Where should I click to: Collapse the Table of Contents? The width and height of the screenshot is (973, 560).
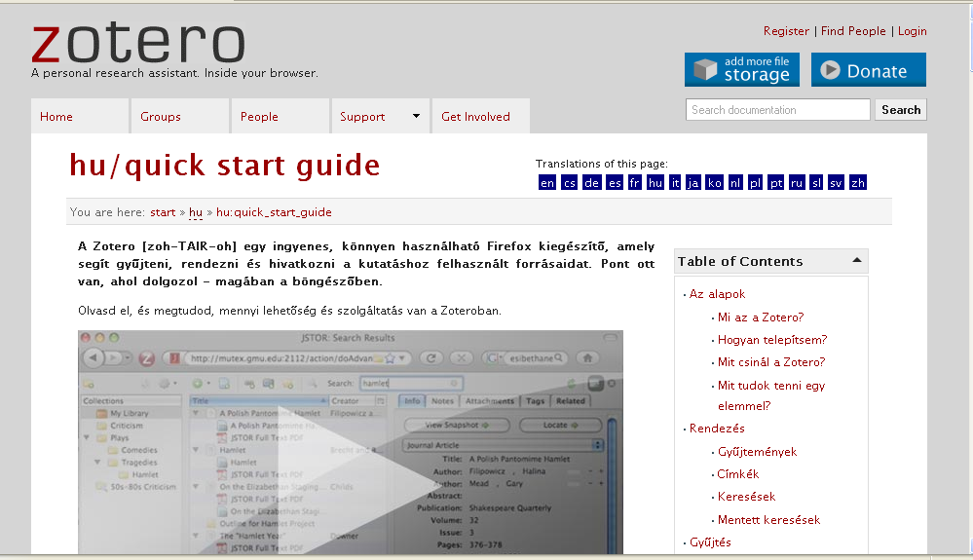tap(857, 260)
